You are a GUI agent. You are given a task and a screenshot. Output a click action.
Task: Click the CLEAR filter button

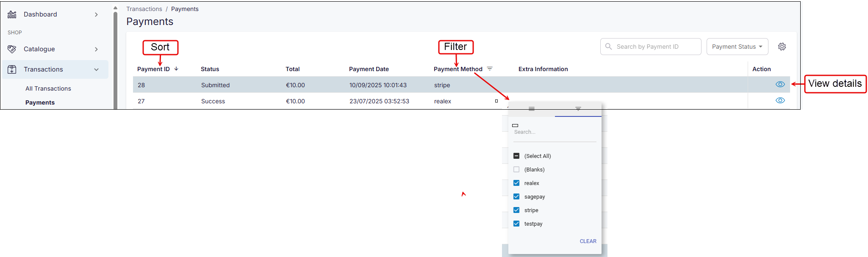pyautogui.click(x=588, y=241)
